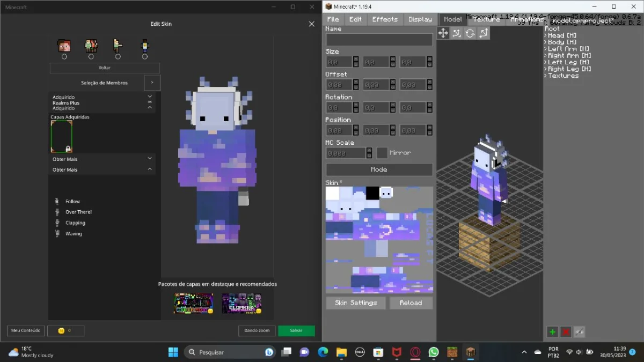This screenshot has height=362, width=644.
Task: Click the Minecraft grass block taskbar icon
Action: (452, 352)
